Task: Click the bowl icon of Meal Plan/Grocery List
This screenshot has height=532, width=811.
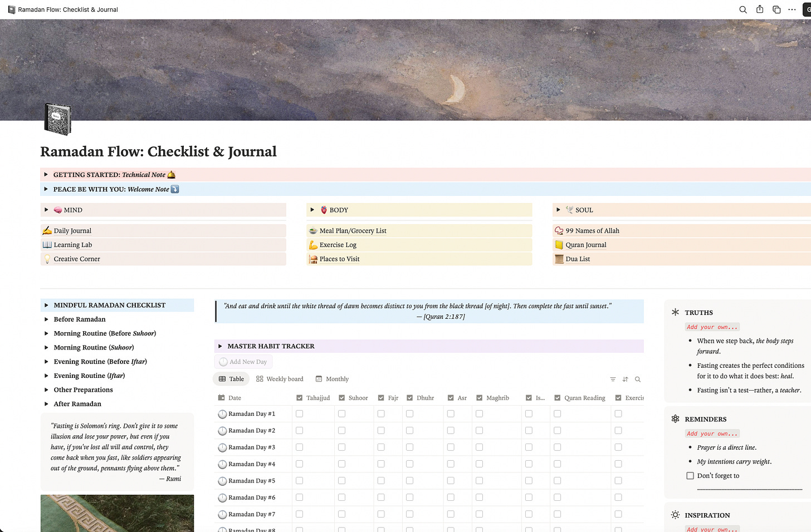Action: point(314,230)
